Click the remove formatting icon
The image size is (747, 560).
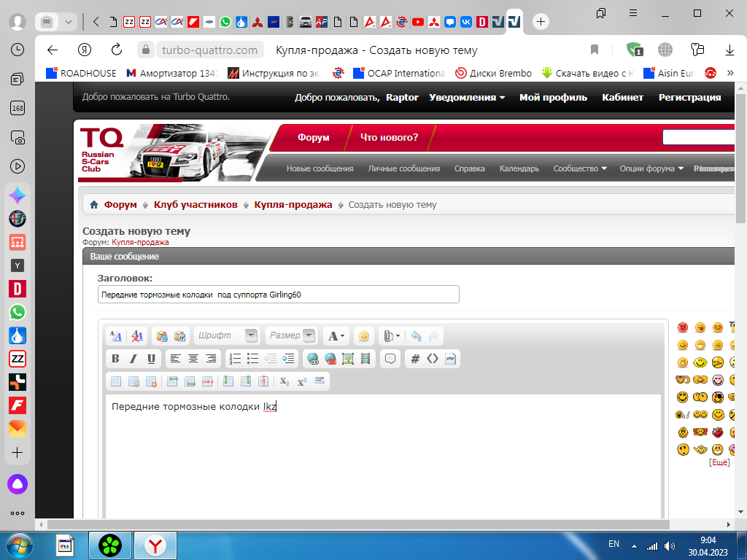137,336
